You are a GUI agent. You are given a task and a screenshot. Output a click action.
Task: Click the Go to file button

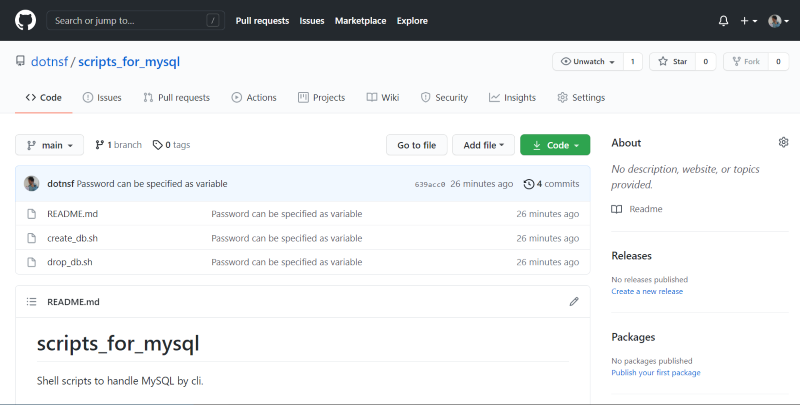pos(417,145)
